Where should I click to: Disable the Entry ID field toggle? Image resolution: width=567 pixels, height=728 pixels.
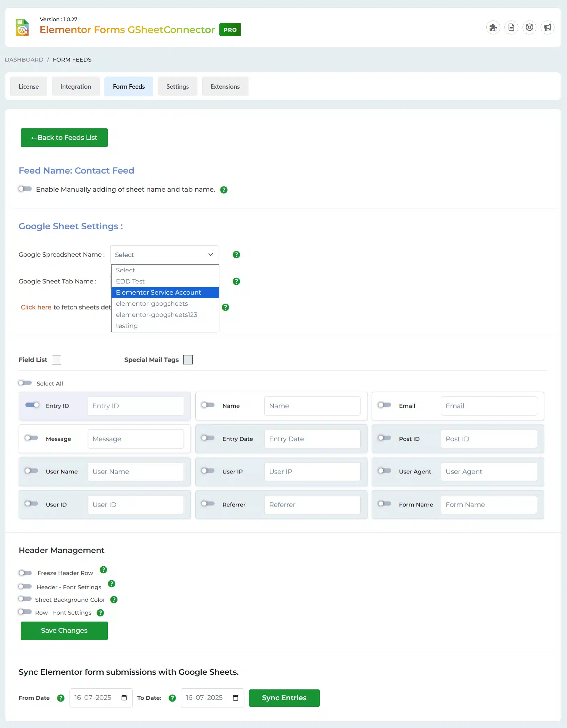pos(32,405)
